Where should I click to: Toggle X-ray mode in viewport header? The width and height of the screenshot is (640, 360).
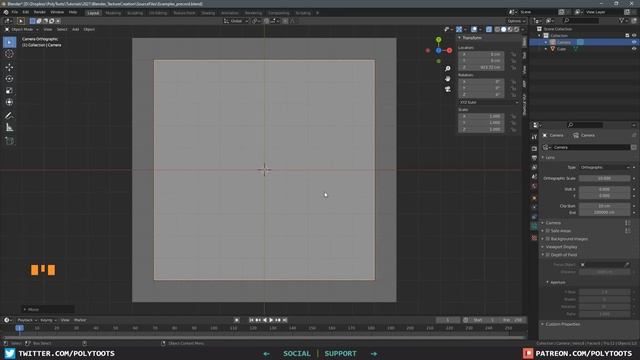[x=489, y=29]
